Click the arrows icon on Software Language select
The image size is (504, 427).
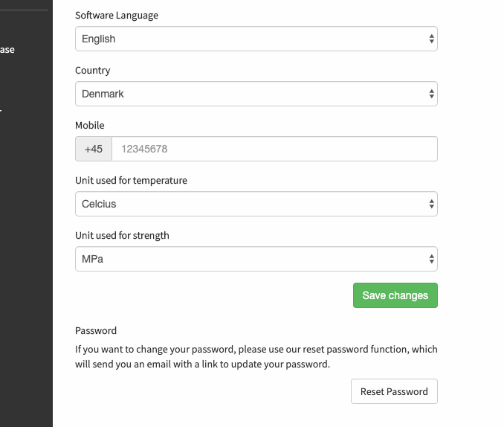click(431, 39)
